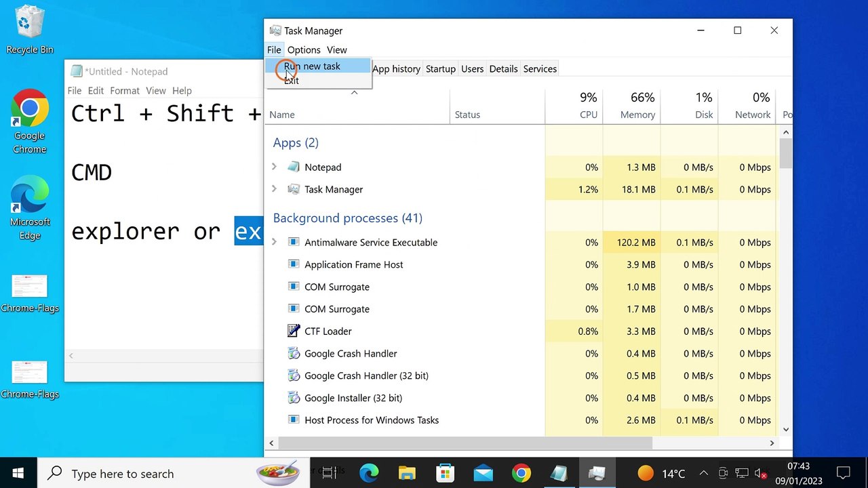This screenshot has width=868, height=488.
Task: Select the upper Chrome-Flags desktop file
Action: pyautogui.click(x=29, y=293)
